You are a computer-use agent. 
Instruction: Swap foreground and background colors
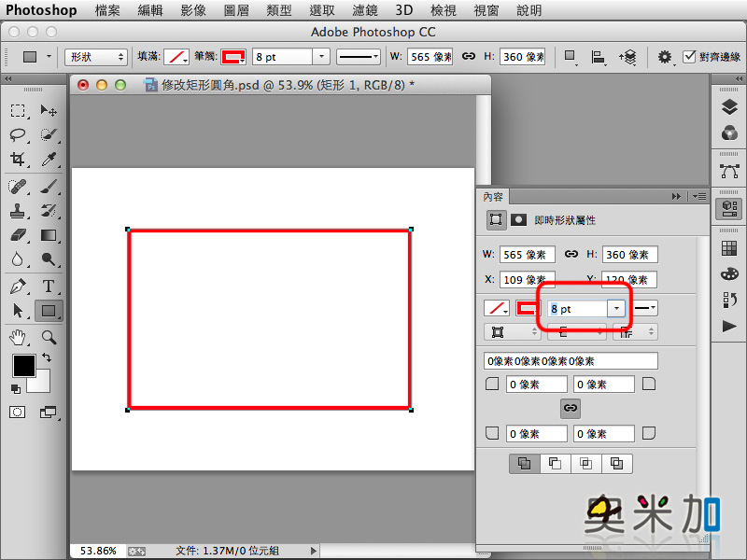click(x=46, y=357)
